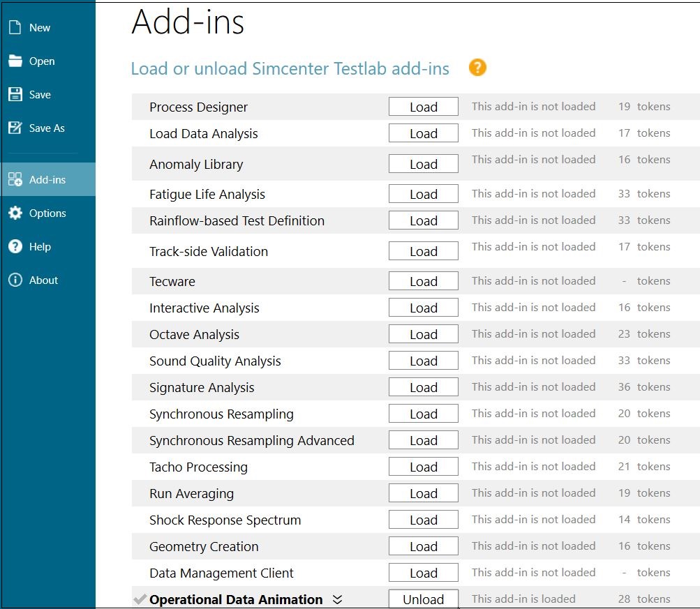This screenshot has width=700, height=609.
Task: Expand the Operational Data Animation chevron
Action: pos(338,600)
